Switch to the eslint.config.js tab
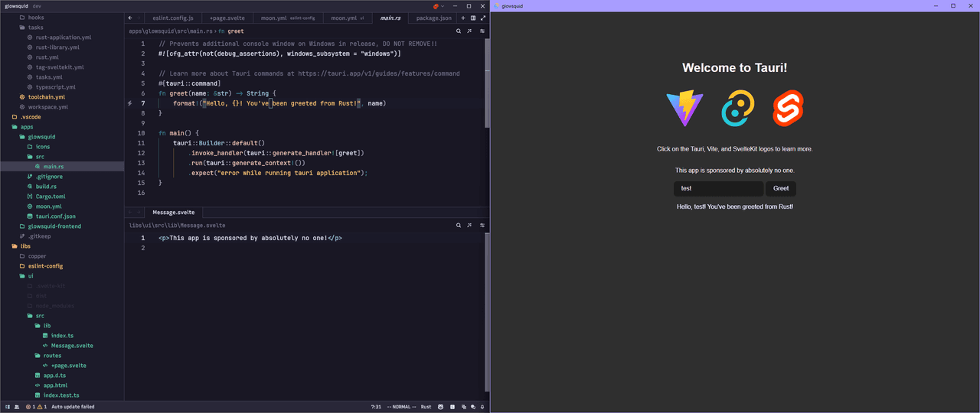The height and width of the screenshot is (413, 980). click(172, 18)
